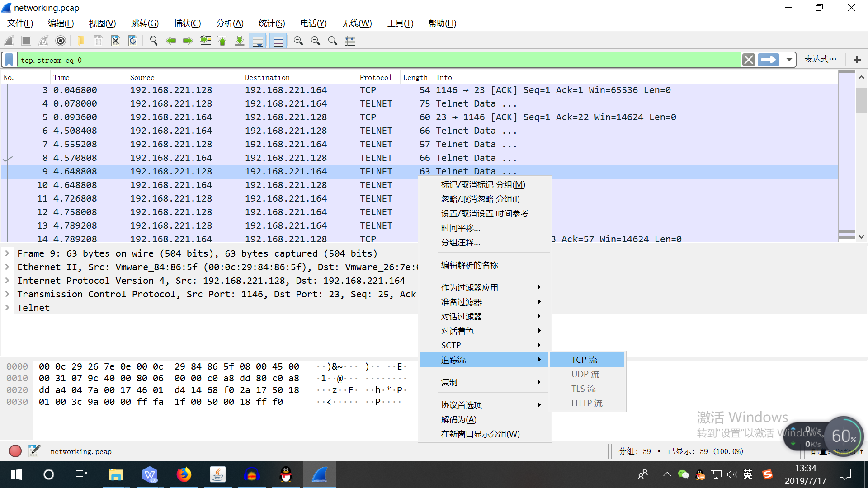
Task: Click the open capture file folder icon
Action: 80,41
